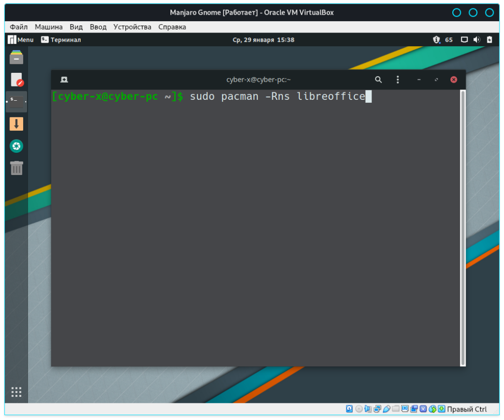Open search in the terminal window
Image resolution: width=504 pixels, height=420 pixels.
(x=378, y=80)
